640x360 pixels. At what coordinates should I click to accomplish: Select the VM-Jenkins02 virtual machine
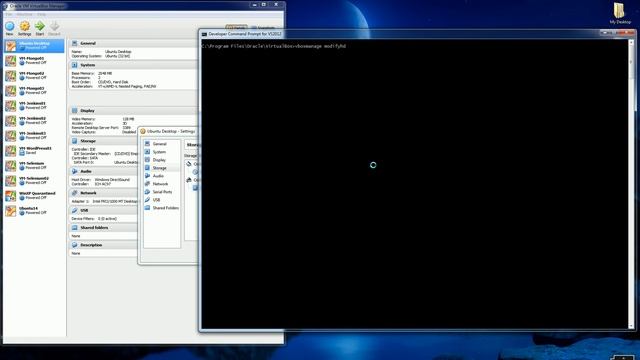pos(34,120)
